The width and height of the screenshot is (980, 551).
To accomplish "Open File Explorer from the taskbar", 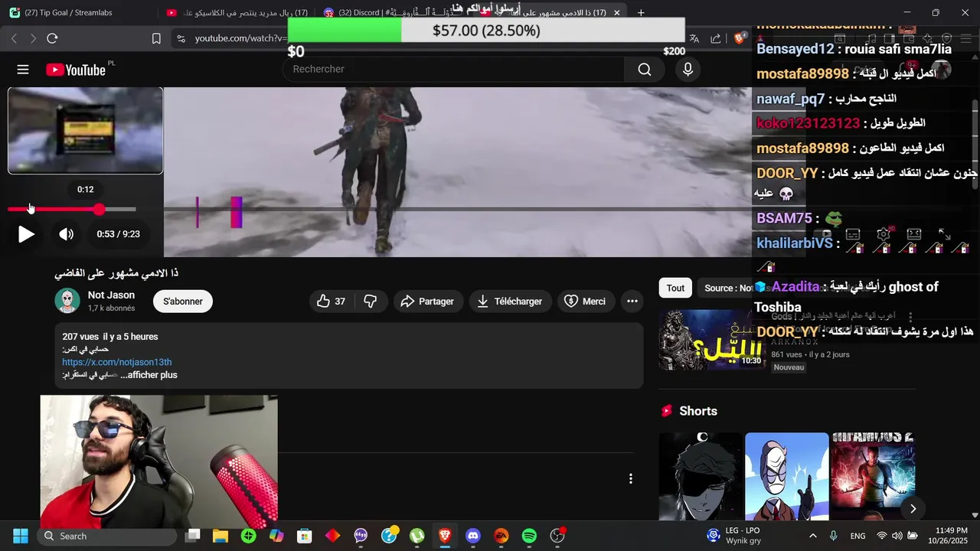I will (x=220, y=536).
